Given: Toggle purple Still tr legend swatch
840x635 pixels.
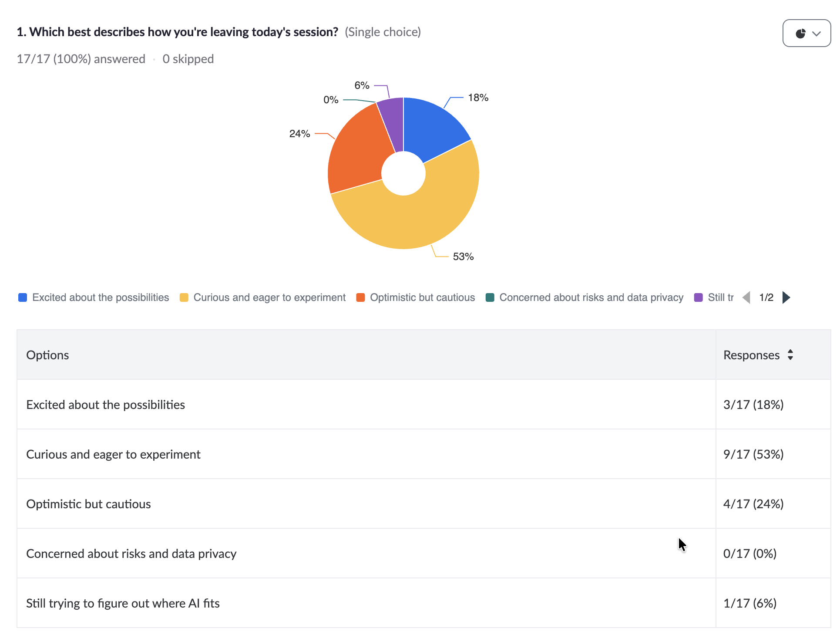Looking at the screenshot, I should click(x=698, y=297).
